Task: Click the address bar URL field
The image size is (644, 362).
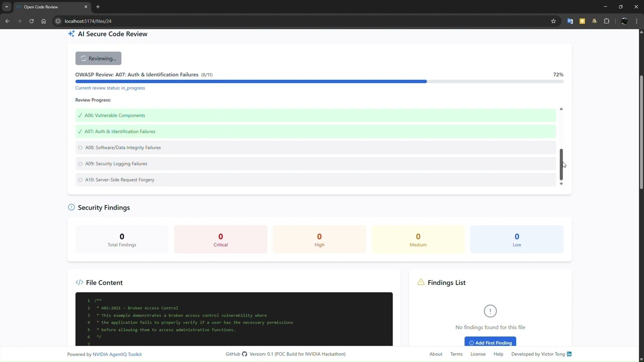Action: [302, 21]
